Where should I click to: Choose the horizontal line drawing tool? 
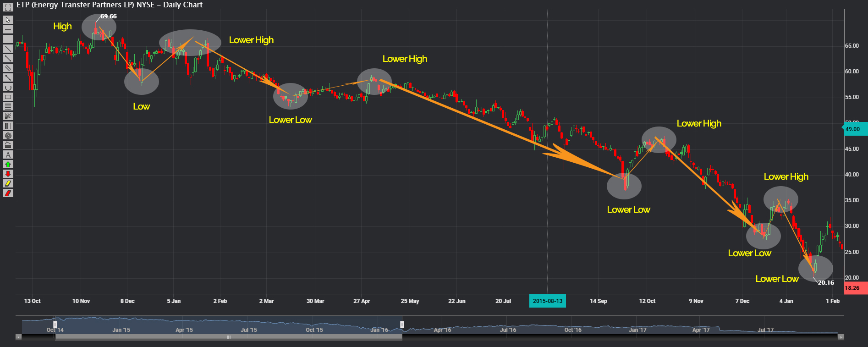coord(8,29)
